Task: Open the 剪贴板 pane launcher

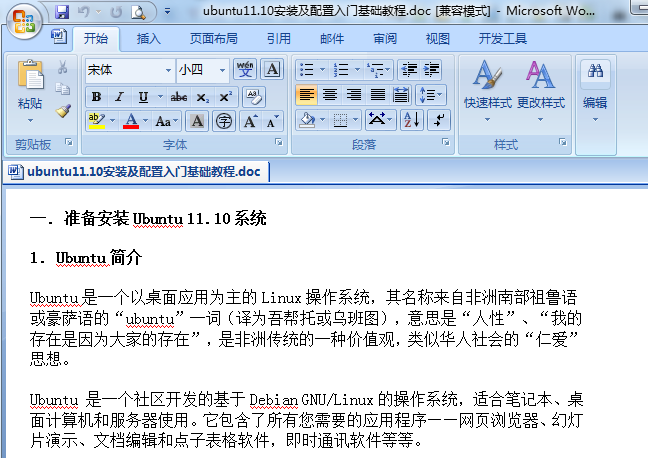Action: click(69, 142)
